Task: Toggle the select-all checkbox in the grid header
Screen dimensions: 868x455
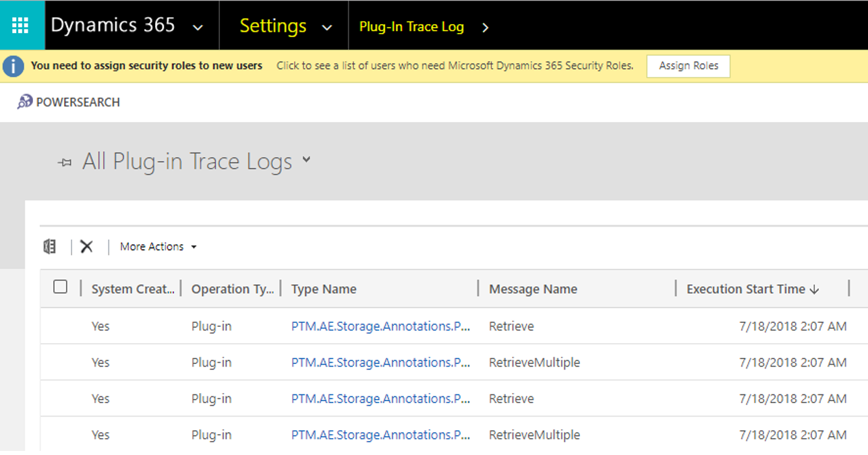Action: coord(60,286)
